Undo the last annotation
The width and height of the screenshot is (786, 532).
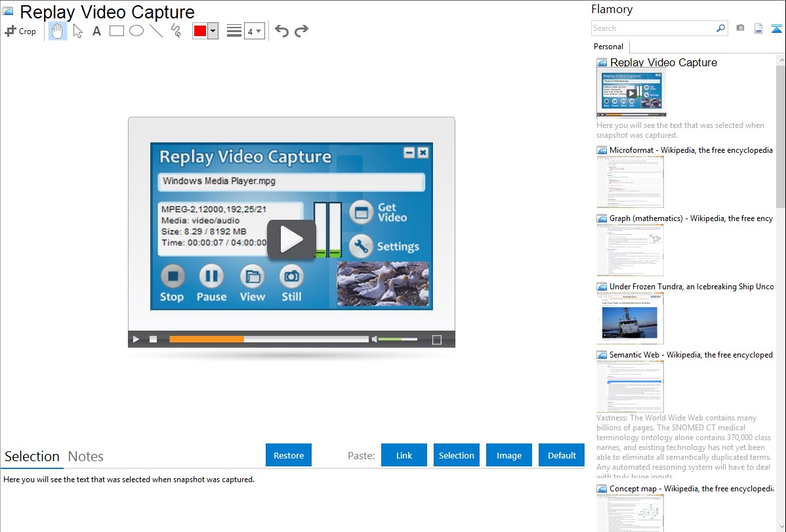(281, 31)
